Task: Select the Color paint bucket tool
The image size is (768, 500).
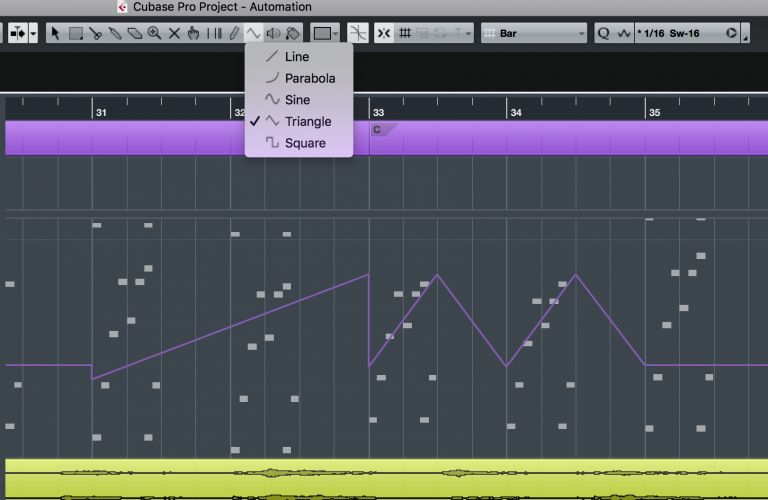Action: 293,33
